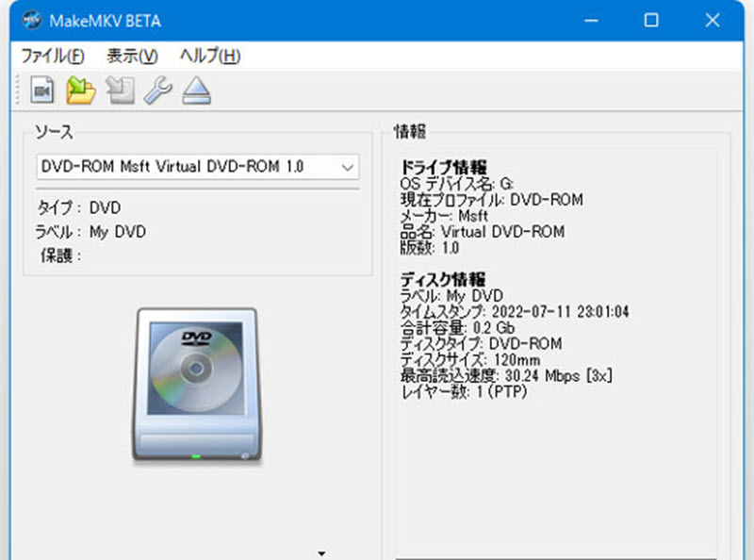Image resolution: width=754 pixels, height=560 pixels.
Task: Click the MakeMKV logo in the title bar
Action: (x=30, y=20)
